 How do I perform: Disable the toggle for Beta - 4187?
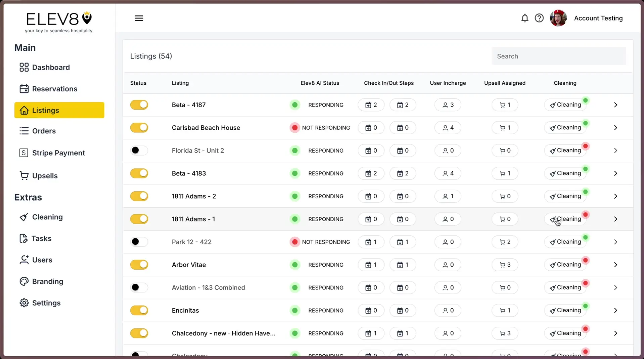tap(139, 105)
